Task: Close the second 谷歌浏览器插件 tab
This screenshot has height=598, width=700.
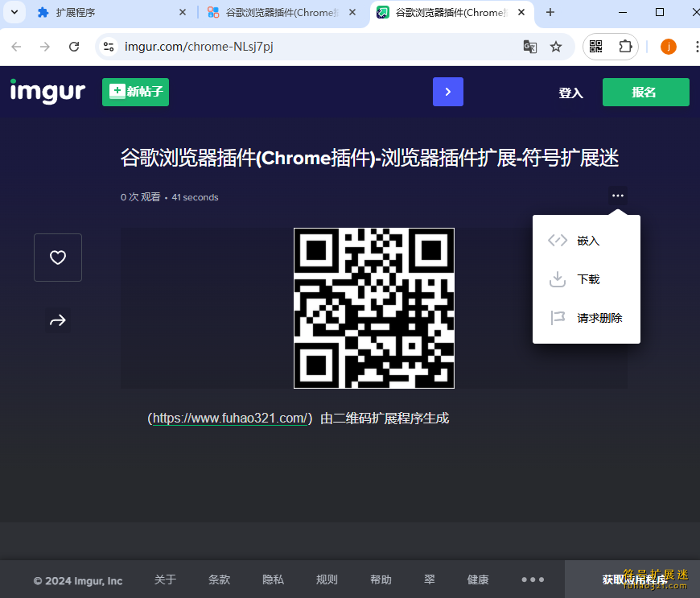Action: click(352, 13)
